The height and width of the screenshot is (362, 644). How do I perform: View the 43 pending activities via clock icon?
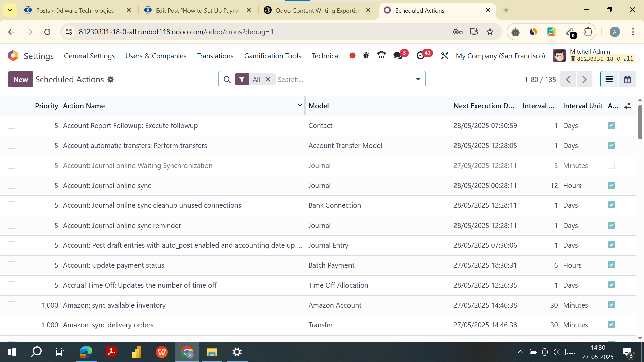[x=421, y=56]
